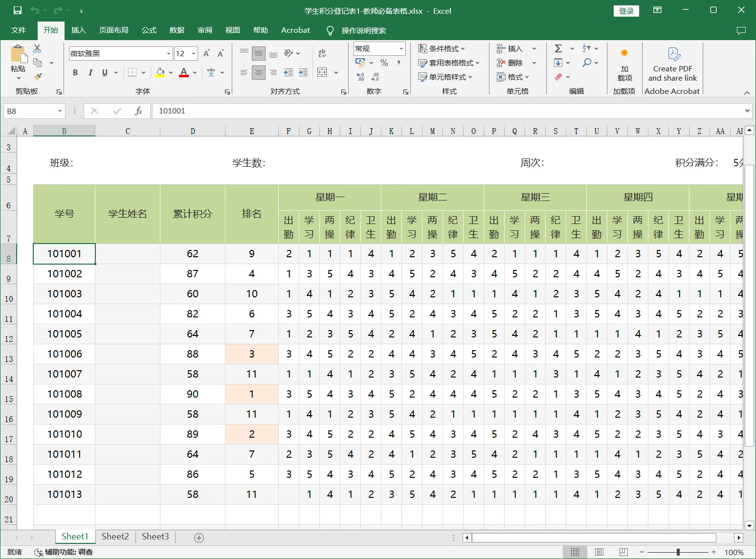Screen dimensions: 756x559
Task: Collapse the ribbon with the chevron
Action: 747,92
